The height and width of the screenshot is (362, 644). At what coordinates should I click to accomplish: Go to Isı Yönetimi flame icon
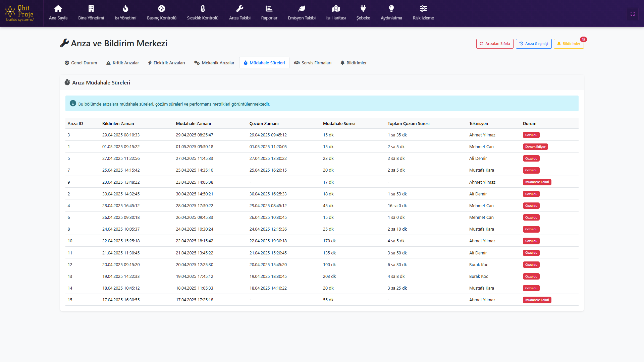pyautogui.click(x=125, y=9)
